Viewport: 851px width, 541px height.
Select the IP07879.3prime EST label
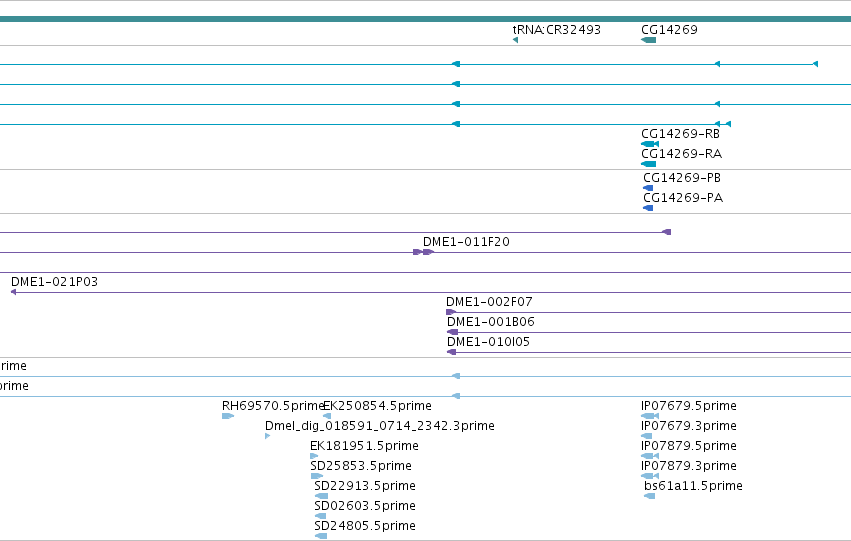tap(689, 467)
